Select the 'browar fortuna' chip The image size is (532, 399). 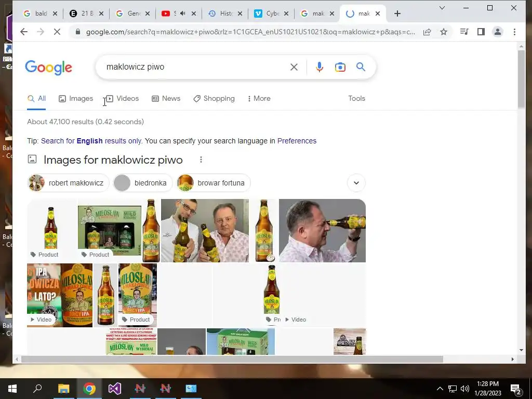click(214, 183)
